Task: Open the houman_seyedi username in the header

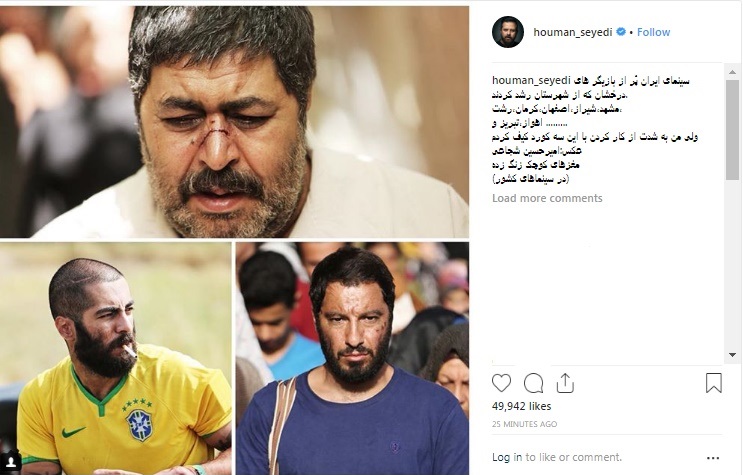Action: click(x=572, y=32)
